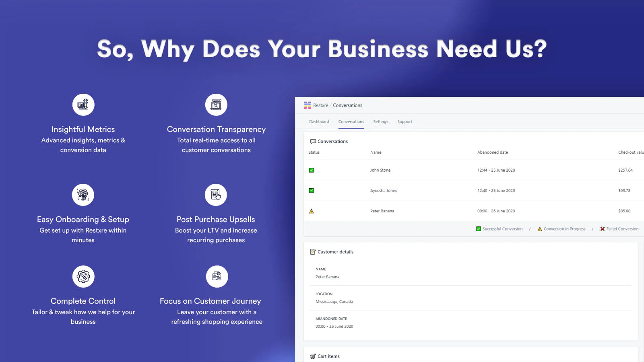Click the Easy Onboarding & Setup heading
The width and height of the screenshot is (644, 362).
[x=83, y=219]
